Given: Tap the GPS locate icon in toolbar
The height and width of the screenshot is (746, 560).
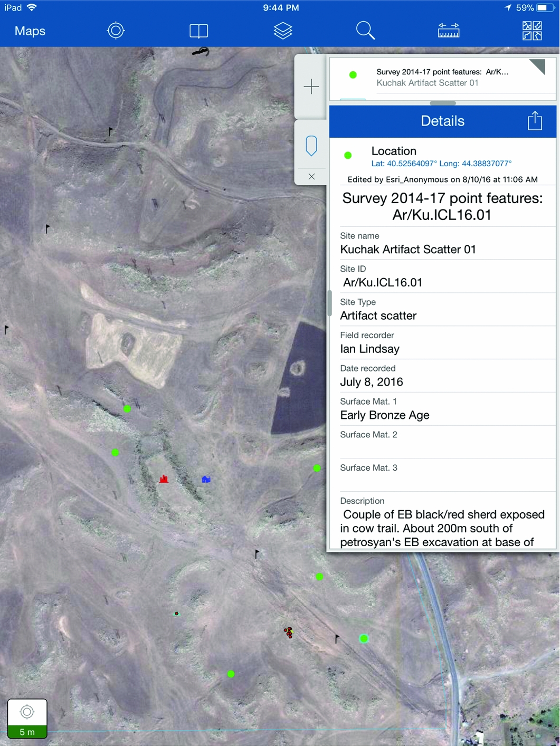Looking at the screenshot, I should click(116, 31).
